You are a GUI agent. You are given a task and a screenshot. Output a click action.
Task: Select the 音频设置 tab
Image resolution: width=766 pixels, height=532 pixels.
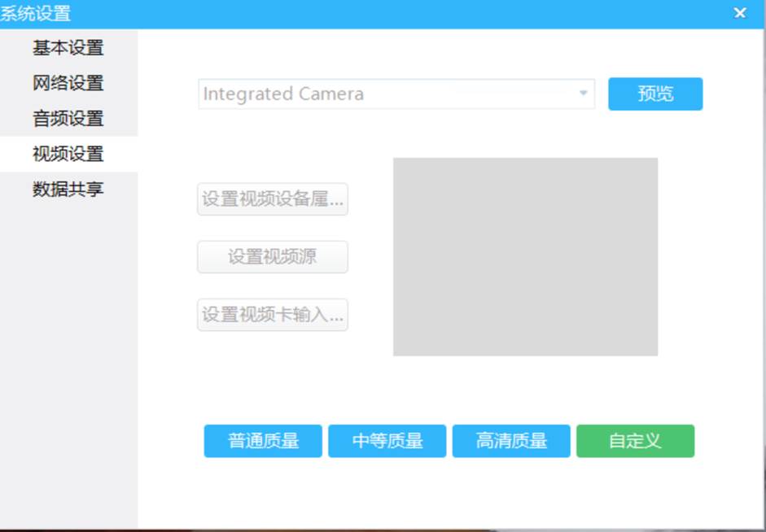pos(68,119)
